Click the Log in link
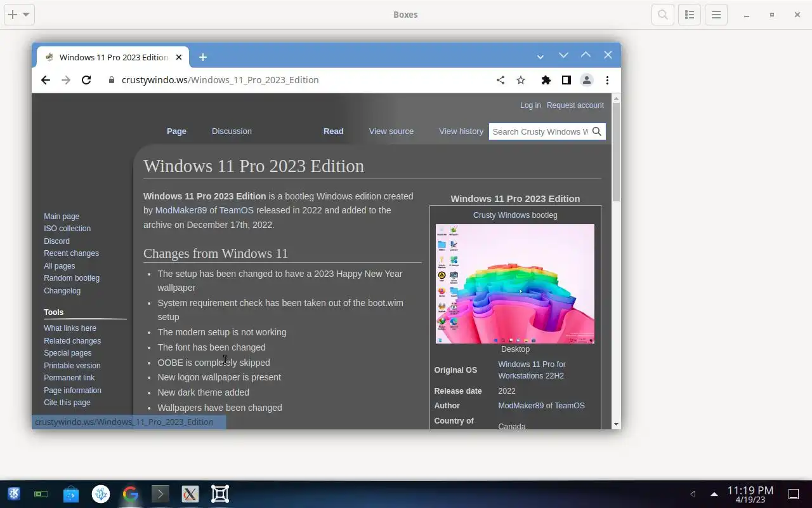The height and width of the screenshot is (508, 812). click(530, 105)
